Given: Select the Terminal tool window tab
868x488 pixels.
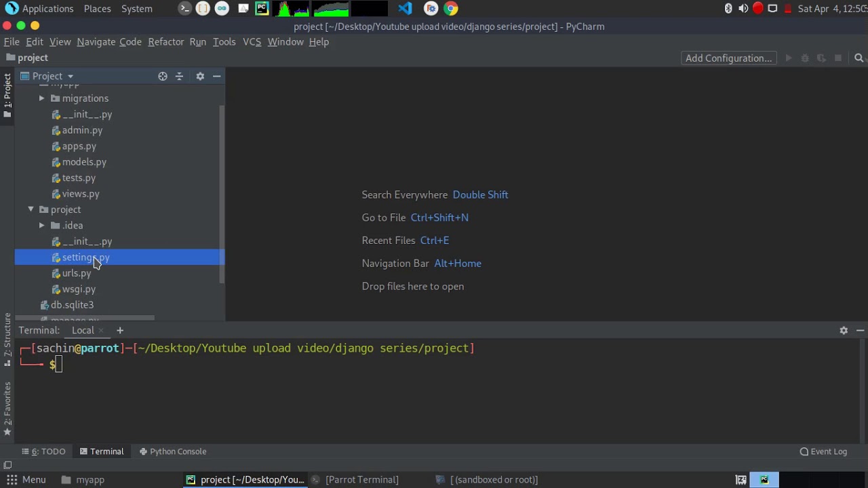Looking at the screenshot, I should pos(102,451).
